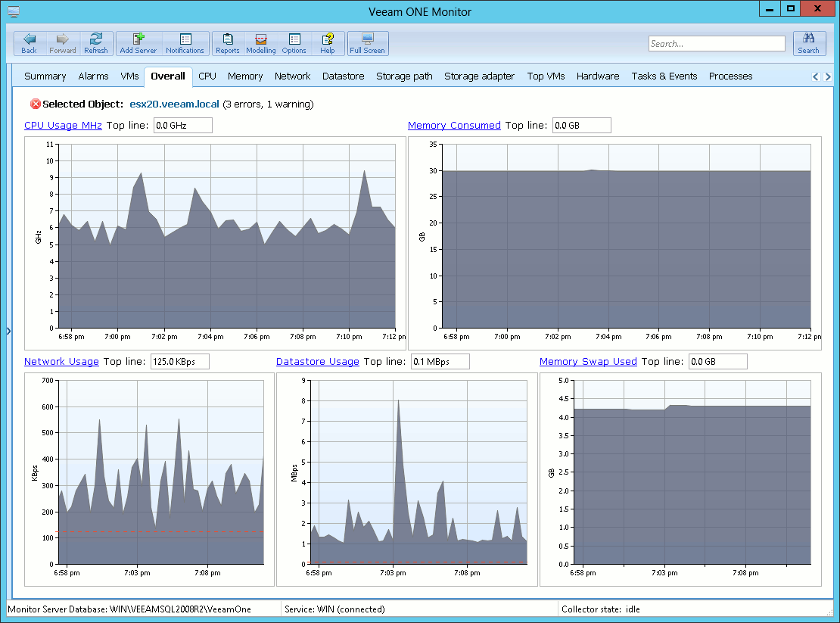This screenshot has height=623, width=840.
Task: Select the Storage path tab
Action: click(x=404, y=76)
